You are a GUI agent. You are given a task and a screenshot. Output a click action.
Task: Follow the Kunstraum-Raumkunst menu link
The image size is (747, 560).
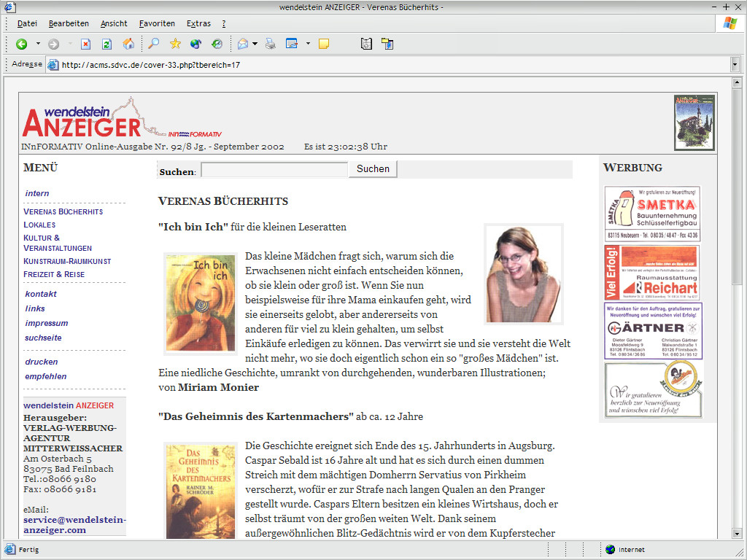(x=67, y=261)
